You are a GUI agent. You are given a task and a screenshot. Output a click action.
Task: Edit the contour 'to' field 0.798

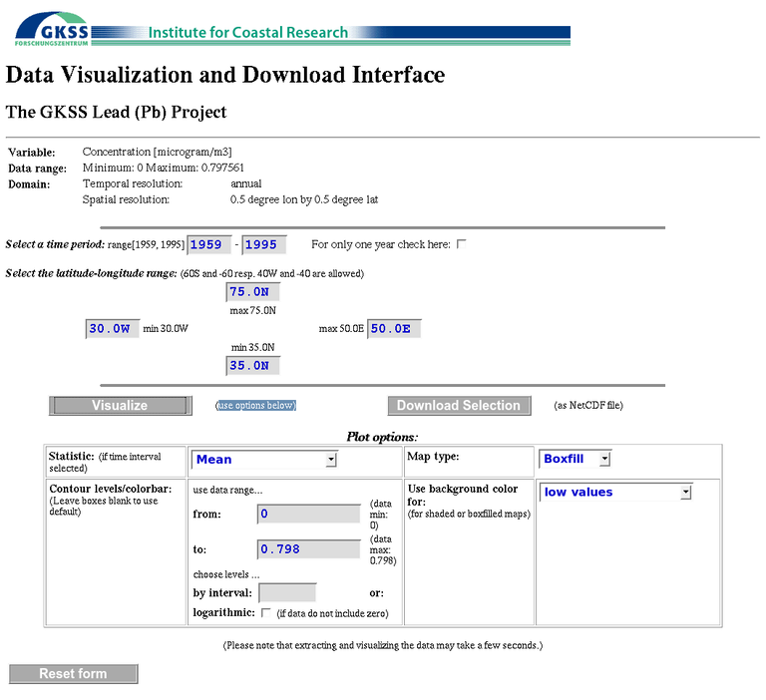click(309, 549)
